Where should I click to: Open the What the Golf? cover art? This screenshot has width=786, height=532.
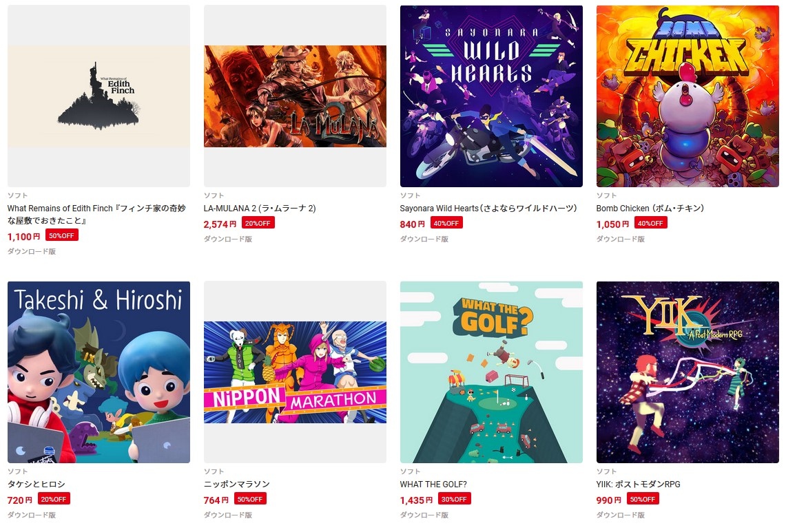(491, 372)
